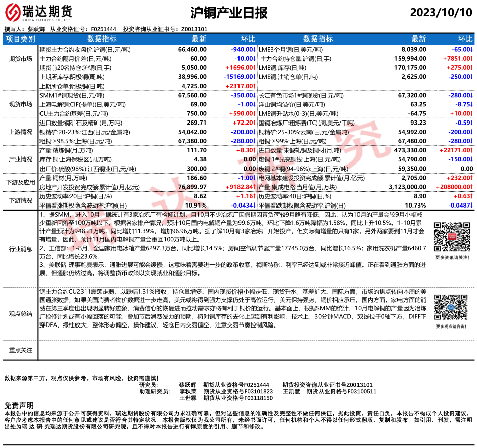Click the 更多资讯请关注 caption
Screen dimensions: 477x448
[448, 257]
